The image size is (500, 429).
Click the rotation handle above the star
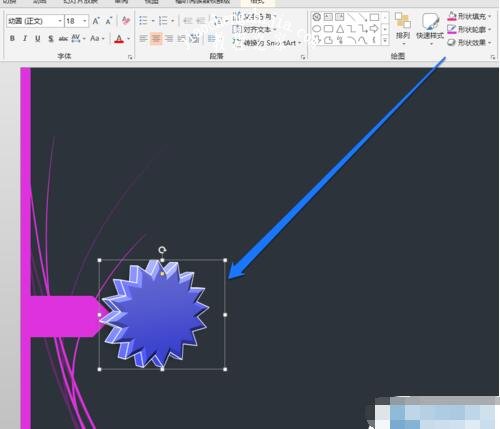tap(162, 250)
